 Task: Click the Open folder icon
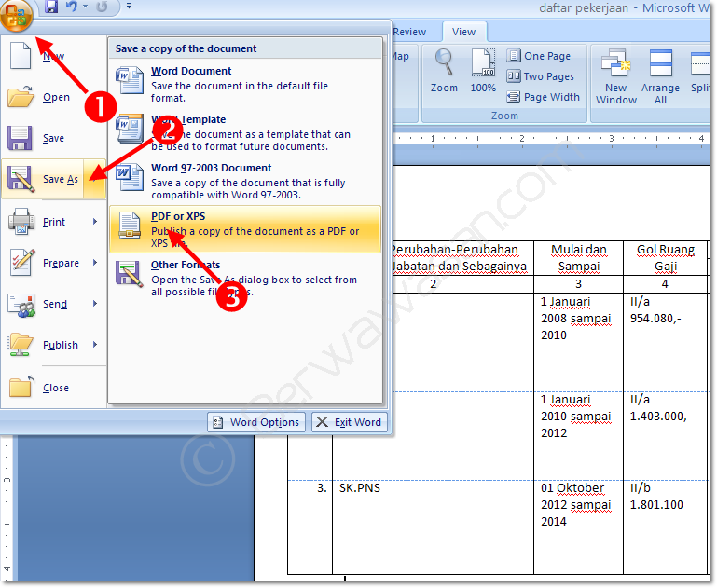click(x=21, y=96)
